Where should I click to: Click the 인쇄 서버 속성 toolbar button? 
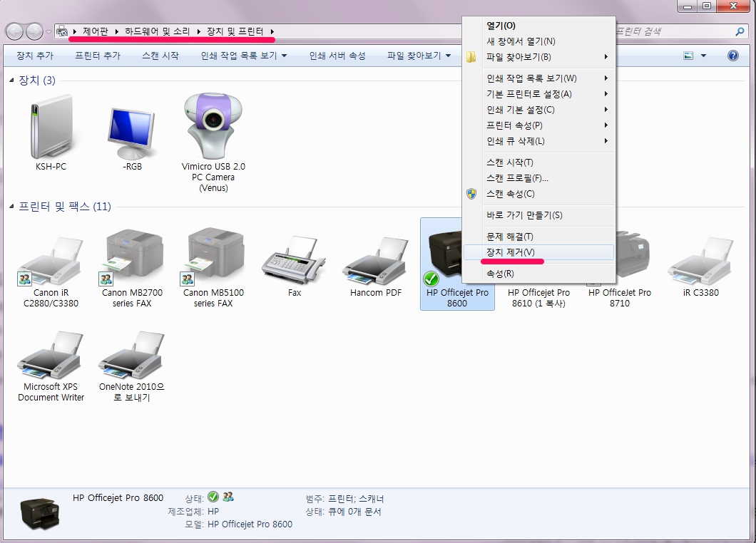337,56
